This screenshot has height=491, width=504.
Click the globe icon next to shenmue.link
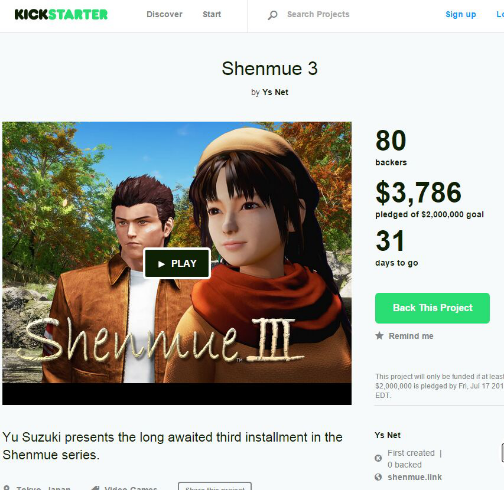pos(378,477)
